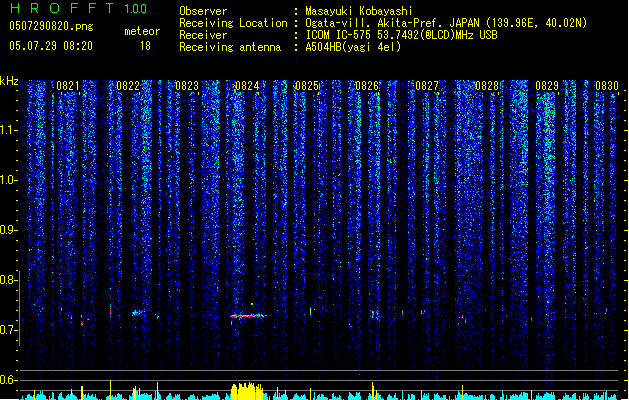Viewport: 629px width, 400px height.
Task: Click the 0821 time marker
Action: point(68,86)
